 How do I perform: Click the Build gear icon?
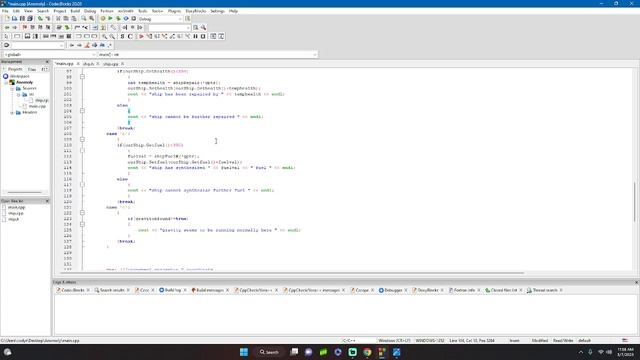(102, 19)
